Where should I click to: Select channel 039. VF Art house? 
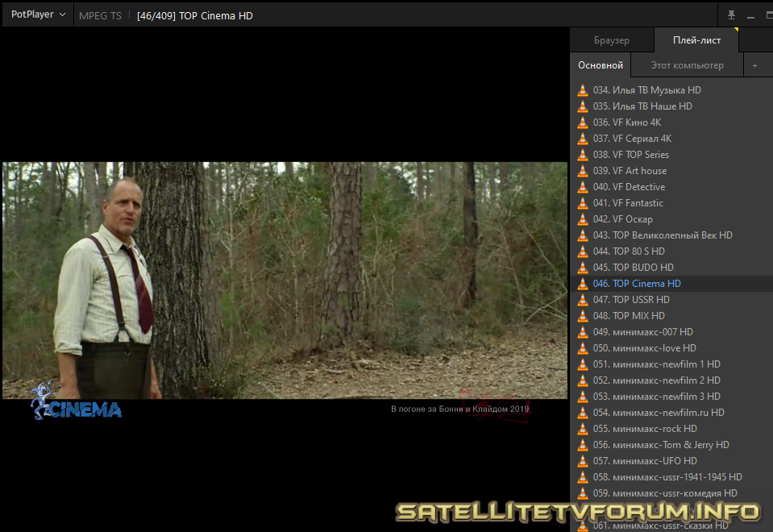click(x=671, y=171)
